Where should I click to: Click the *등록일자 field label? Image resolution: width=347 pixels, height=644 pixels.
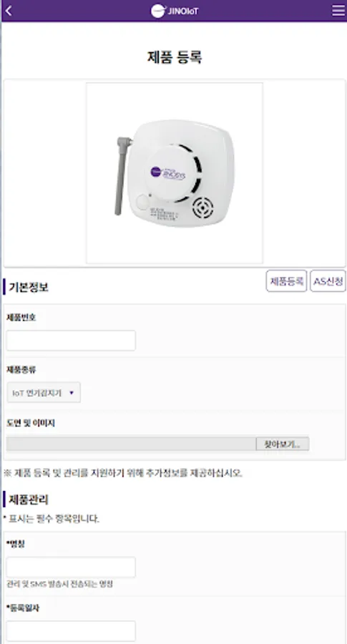click(23, 608)
